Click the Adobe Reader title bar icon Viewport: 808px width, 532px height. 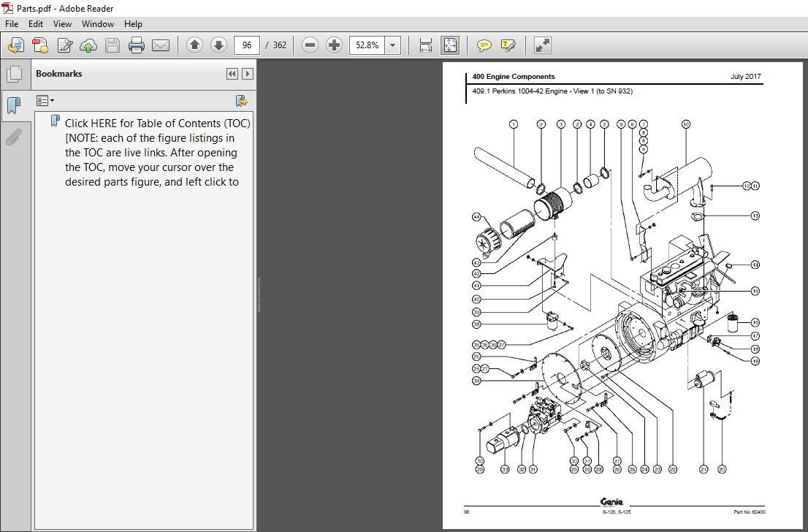coord(8,8)
